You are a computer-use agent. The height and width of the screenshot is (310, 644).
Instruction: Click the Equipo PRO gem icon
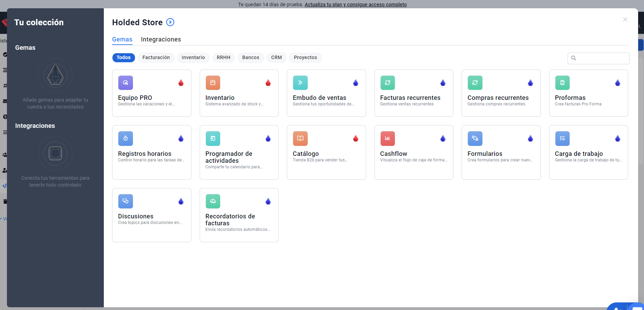pos(126,83)
